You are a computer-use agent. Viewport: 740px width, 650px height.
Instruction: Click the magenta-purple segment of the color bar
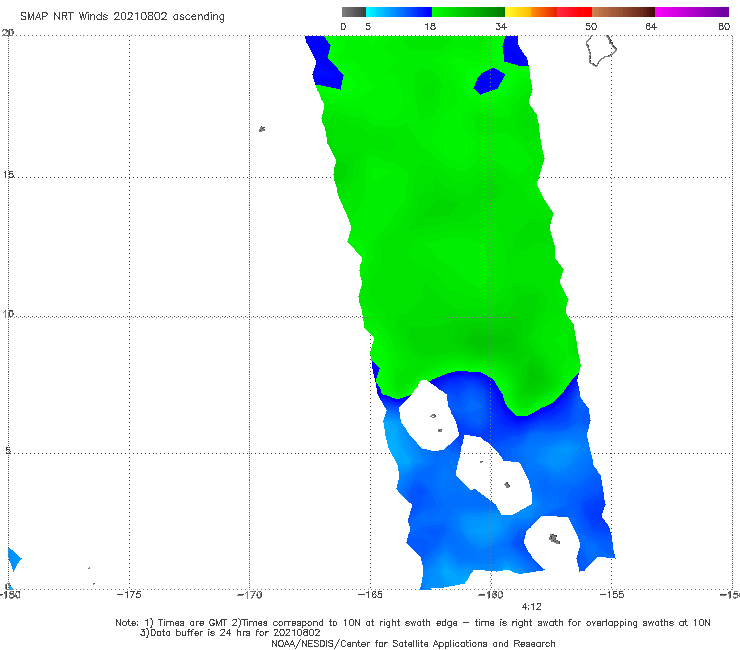692,12
